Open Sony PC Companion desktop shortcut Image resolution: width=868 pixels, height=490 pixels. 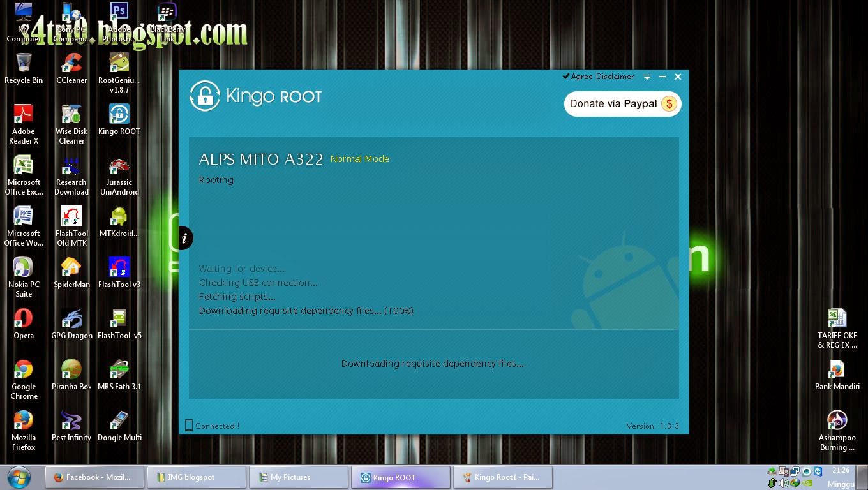[71, 22]
